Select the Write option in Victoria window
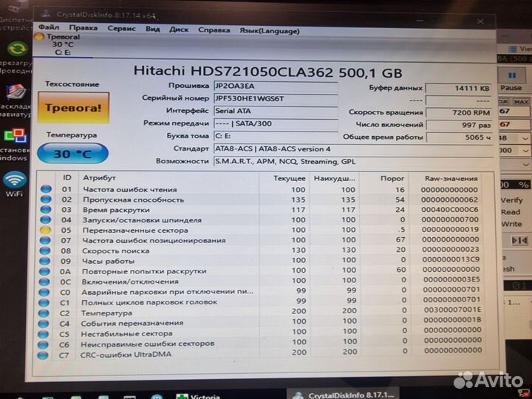Image resolution: width=532 pixels, height=399 pixels. [x=511, y=224]
